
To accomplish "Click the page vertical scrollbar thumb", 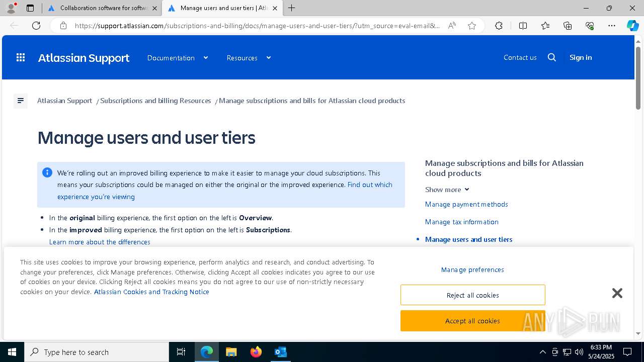I will [638, 77].
